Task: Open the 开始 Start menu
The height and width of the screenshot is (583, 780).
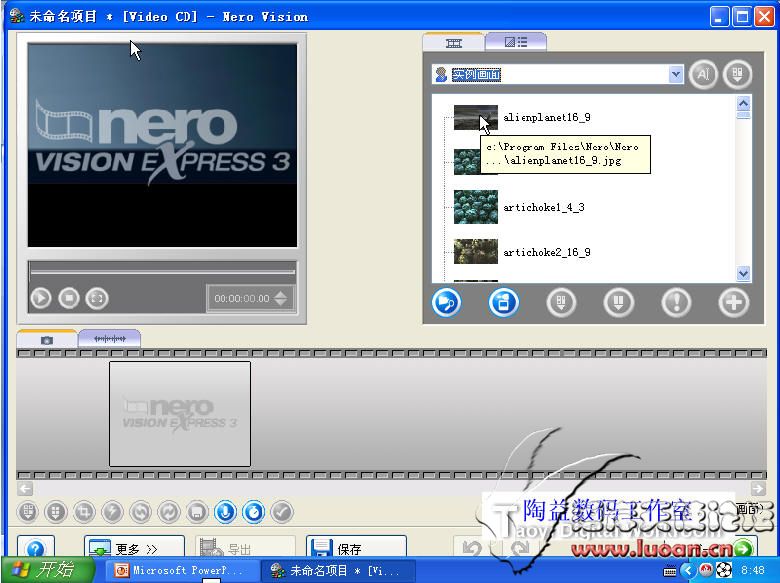Action: [48, 570]
